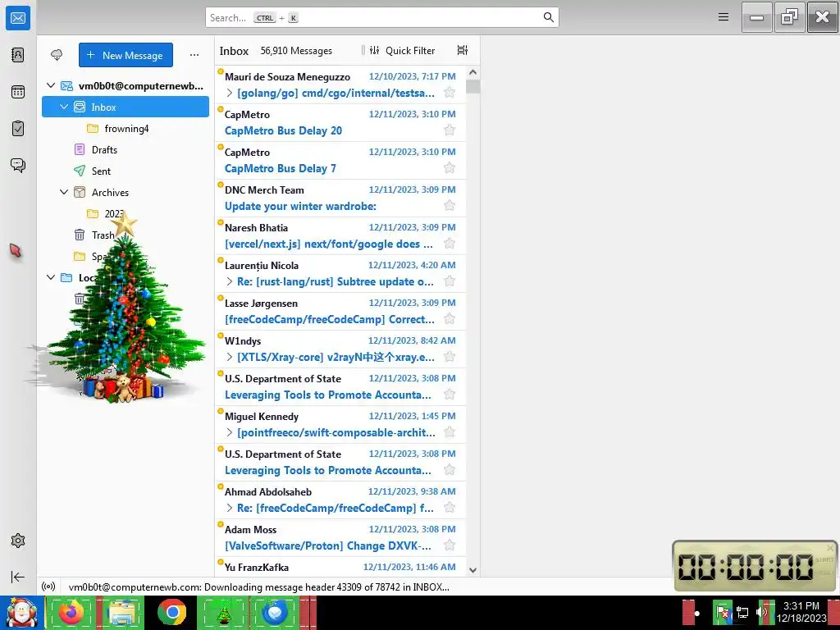
Task: Open the Thunderbird hamburger app menu
Action: pos(724,17)
